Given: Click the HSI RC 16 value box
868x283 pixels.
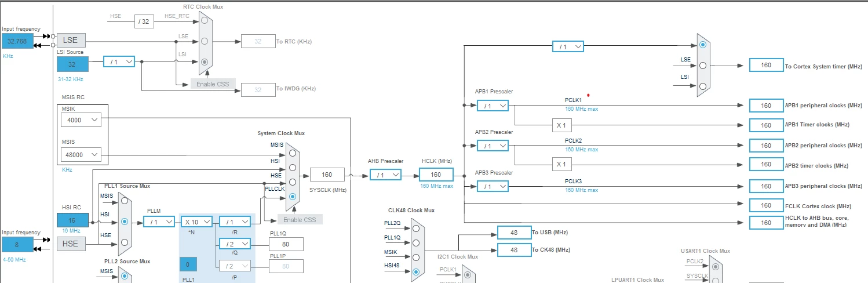Looking at the screenshot, I should tap(72, 220).
